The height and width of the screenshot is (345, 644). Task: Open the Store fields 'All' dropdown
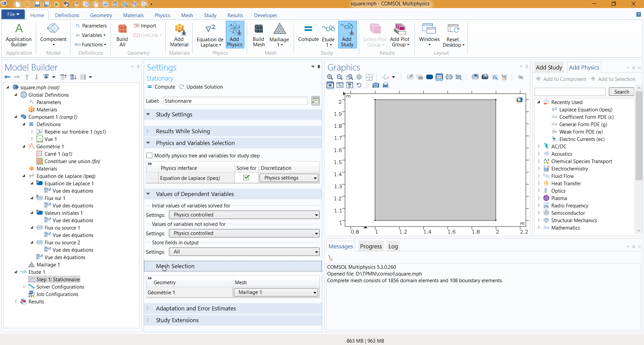pyautogui.click(x=244, y=252)
